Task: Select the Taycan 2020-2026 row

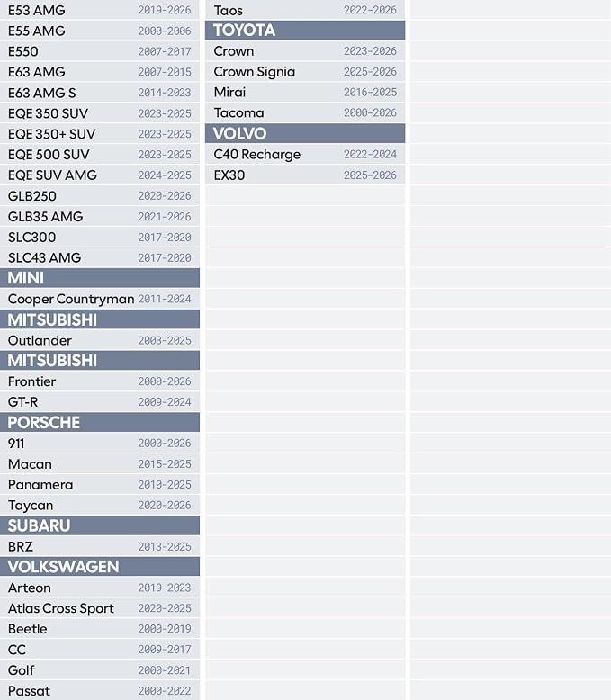Action: (x=100, y=505)
